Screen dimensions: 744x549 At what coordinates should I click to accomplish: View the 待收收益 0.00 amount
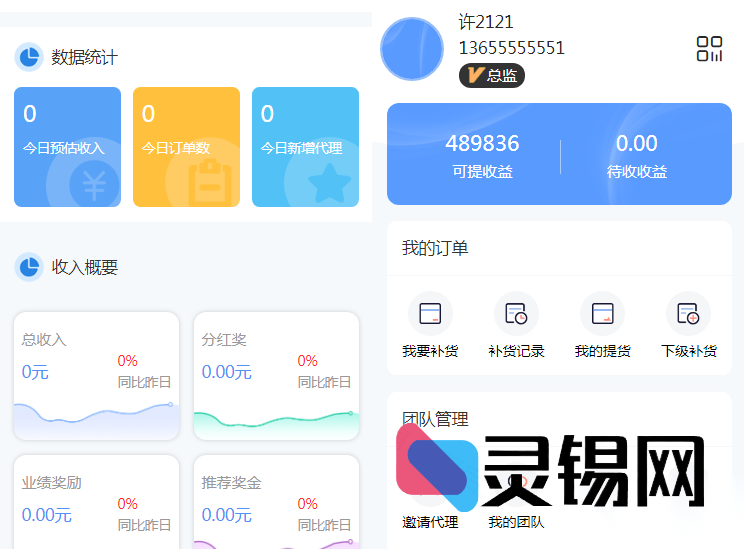pos(636,155)
